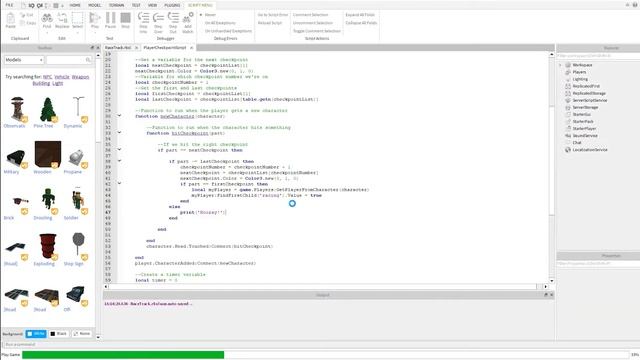Select the Shop Sign model thumbnail
This screenshot has height=360, width=640.
(78, 245)
